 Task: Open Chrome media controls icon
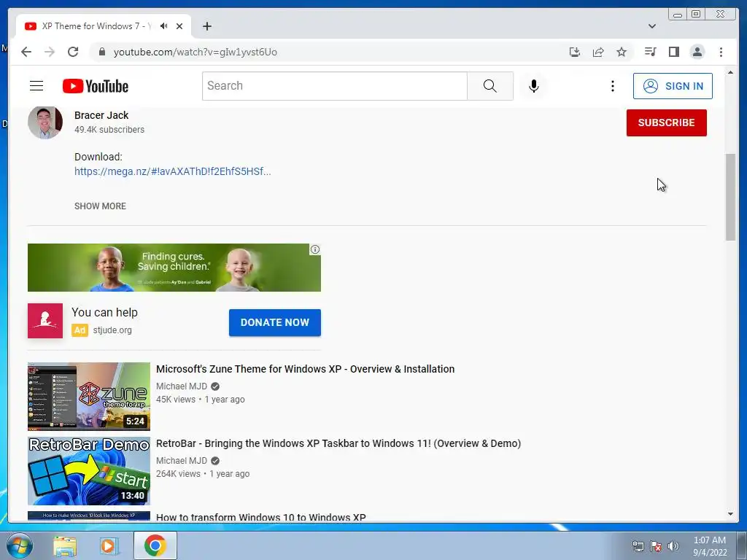[x=650, y=52]
